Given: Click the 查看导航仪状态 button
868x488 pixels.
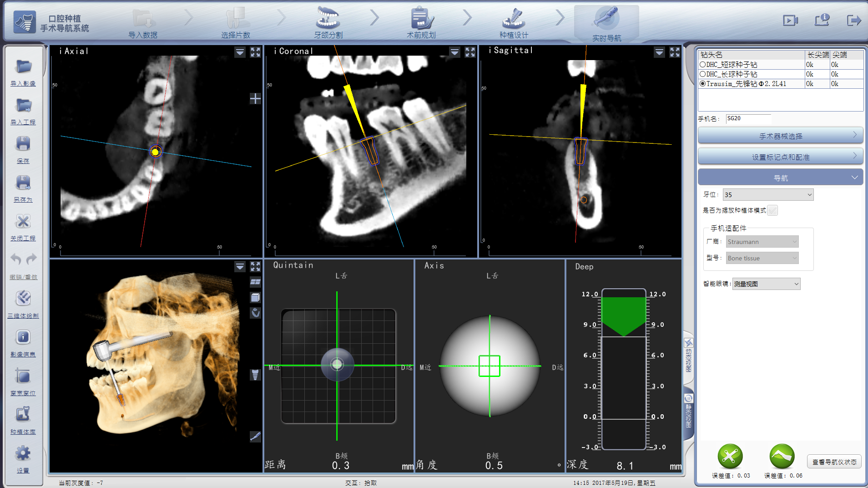Looking at the screenshot, I should [x=834, y=462].
